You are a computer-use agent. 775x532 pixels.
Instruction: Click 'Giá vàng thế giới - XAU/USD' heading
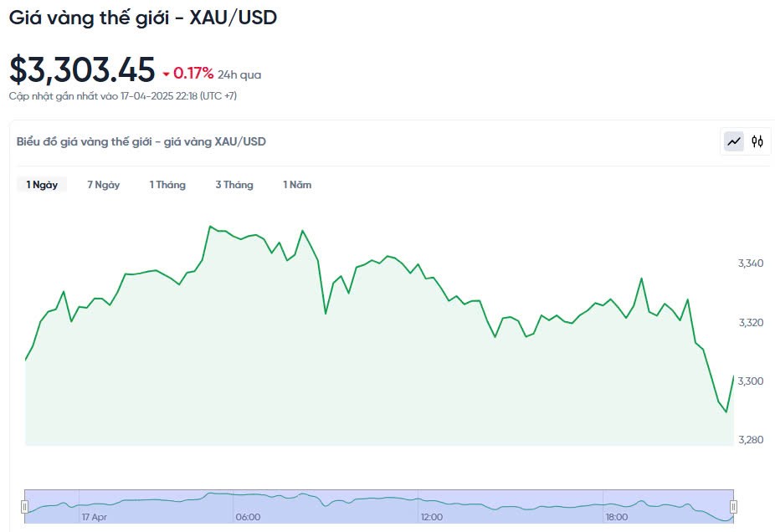tap(142, 18)
